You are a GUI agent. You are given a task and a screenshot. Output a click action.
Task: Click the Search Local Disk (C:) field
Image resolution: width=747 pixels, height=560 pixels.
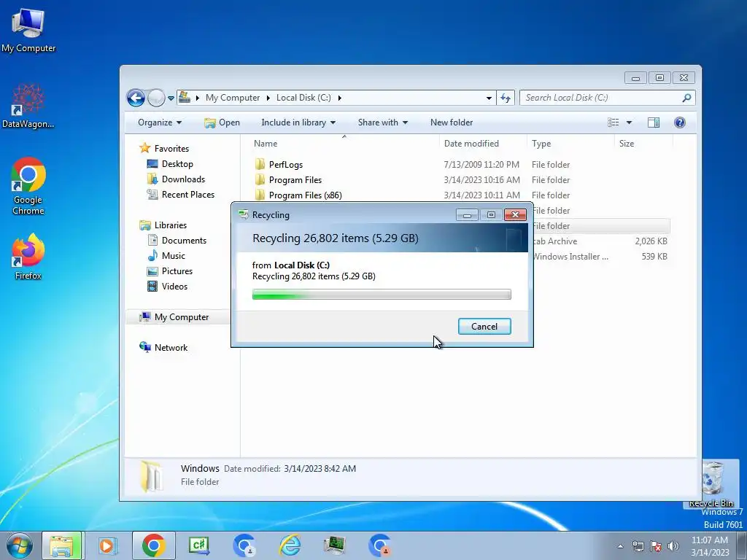point(601,98)
